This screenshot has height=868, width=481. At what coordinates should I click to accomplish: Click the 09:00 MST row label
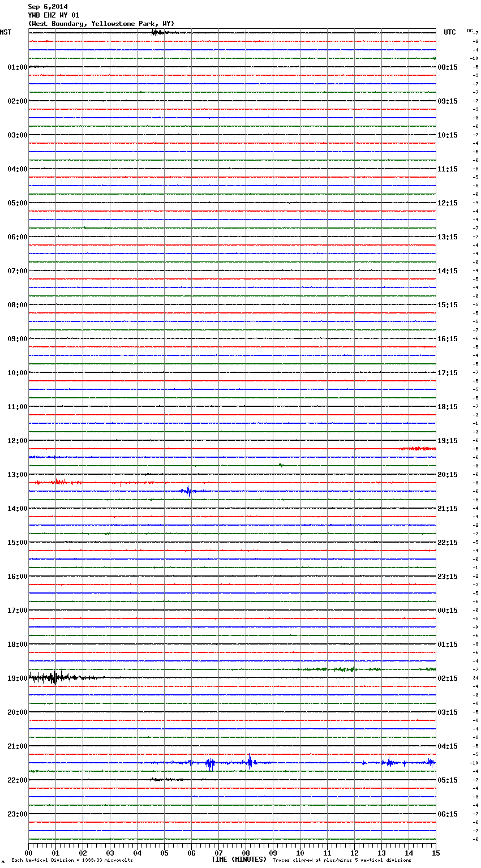18,339
